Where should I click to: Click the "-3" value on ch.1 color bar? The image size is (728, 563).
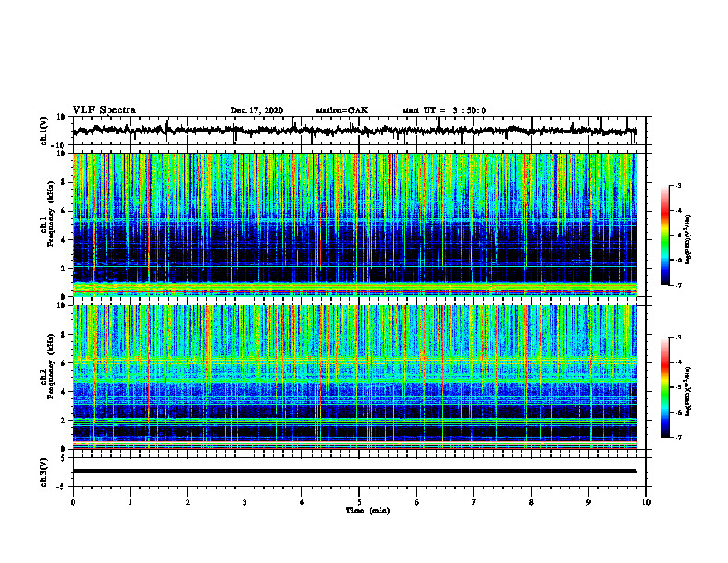pos(678,185)
